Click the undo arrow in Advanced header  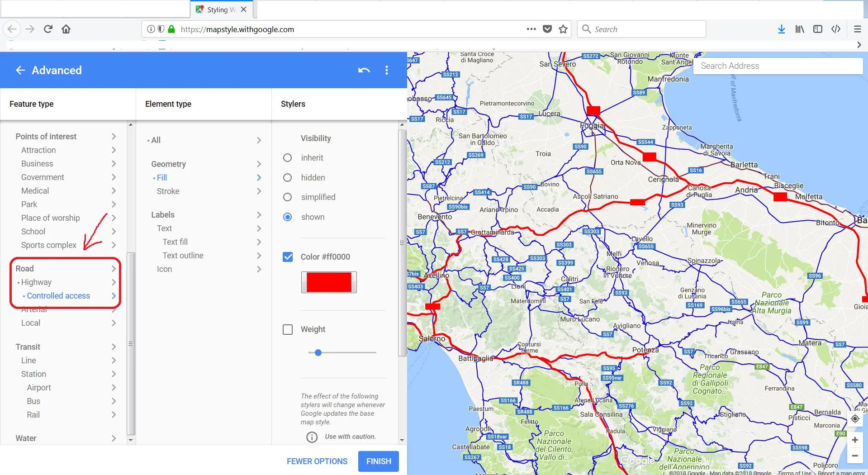click(x=364, y=70)
